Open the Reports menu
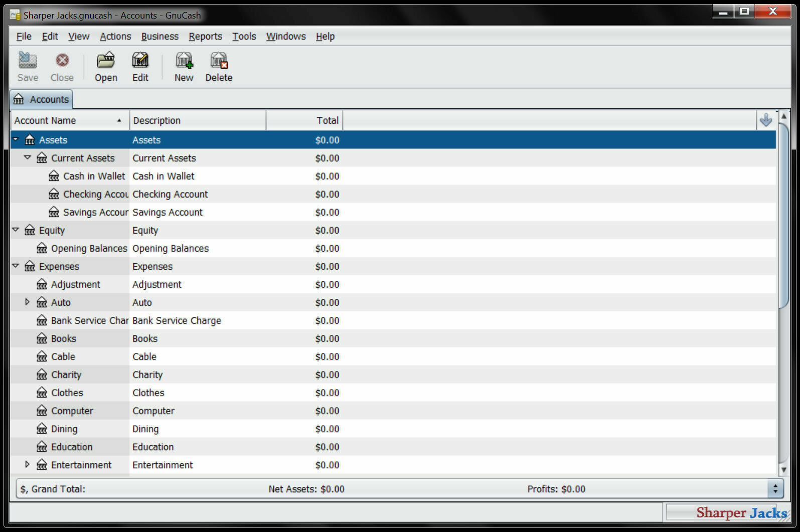This screenshot has height=532, width=800. [205, 36]
